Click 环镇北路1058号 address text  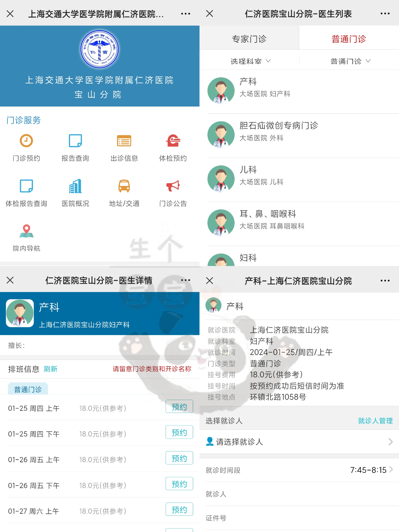click(278, 397)
